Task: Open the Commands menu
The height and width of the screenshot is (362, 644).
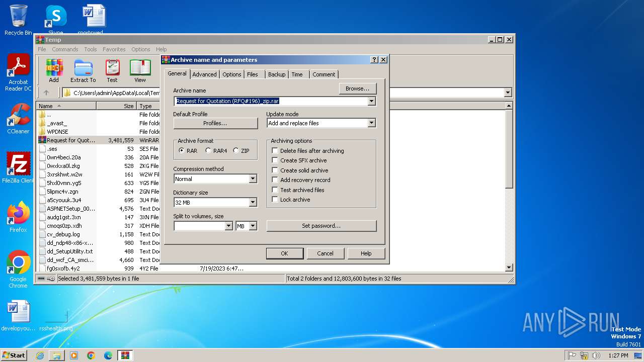Action: (65, 49)
